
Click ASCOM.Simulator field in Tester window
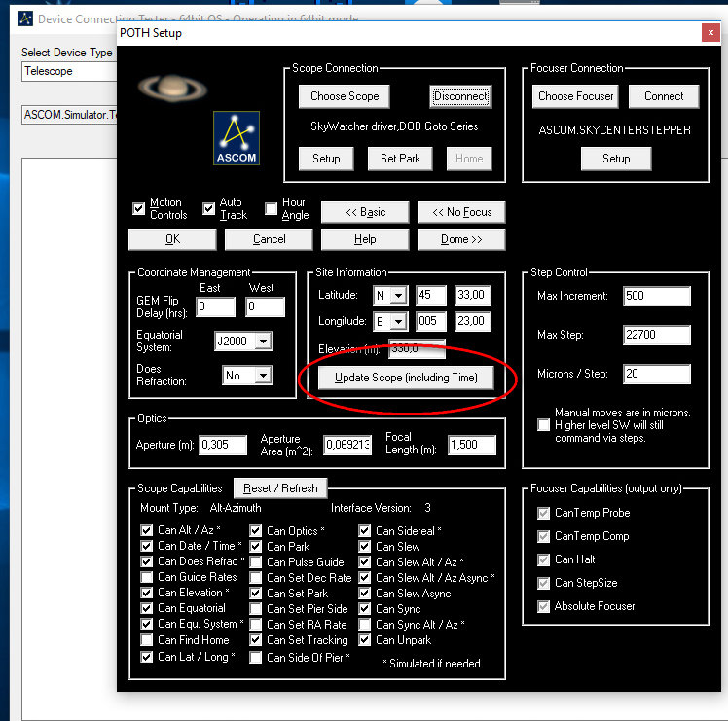tap(69, 114)
